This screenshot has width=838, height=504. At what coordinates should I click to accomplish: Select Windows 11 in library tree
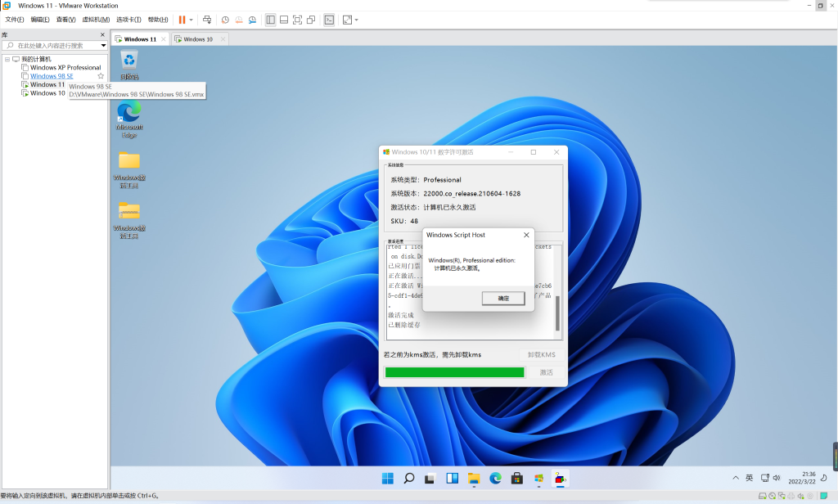click(x=47, y=84)
